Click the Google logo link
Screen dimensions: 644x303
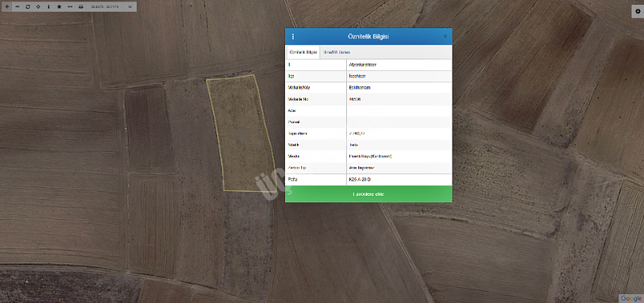pyautogui.click(x=631, y=298)
